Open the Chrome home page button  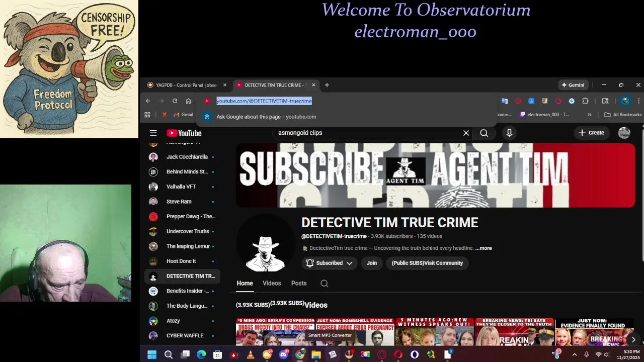[188, 101]
